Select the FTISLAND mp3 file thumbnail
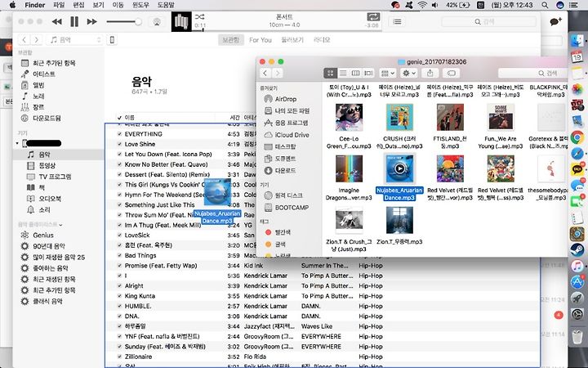 pyautogui.click(x=450, y=118)
